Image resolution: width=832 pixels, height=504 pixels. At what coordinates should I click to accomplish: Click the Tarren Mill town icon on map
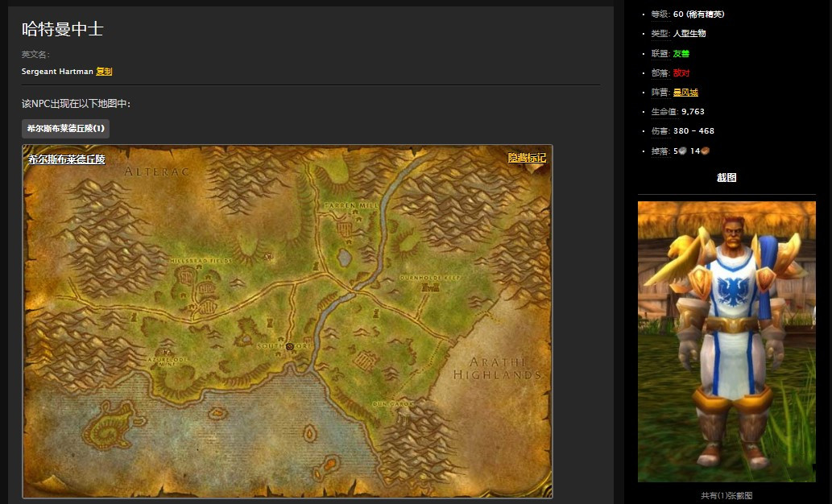[x=346, y=229]
